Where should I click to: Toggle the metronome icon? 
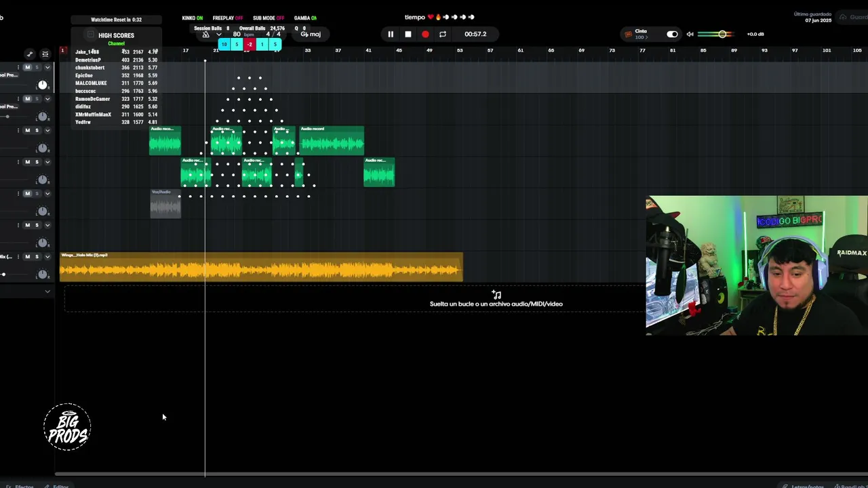(x=206, y=34)
